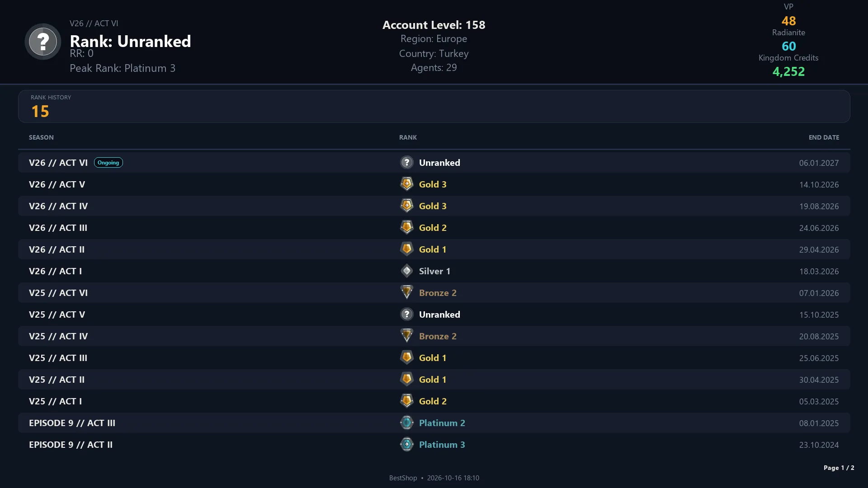Click the large Unranked question mark badge
The image size is (868, 488).
point(43,42)
